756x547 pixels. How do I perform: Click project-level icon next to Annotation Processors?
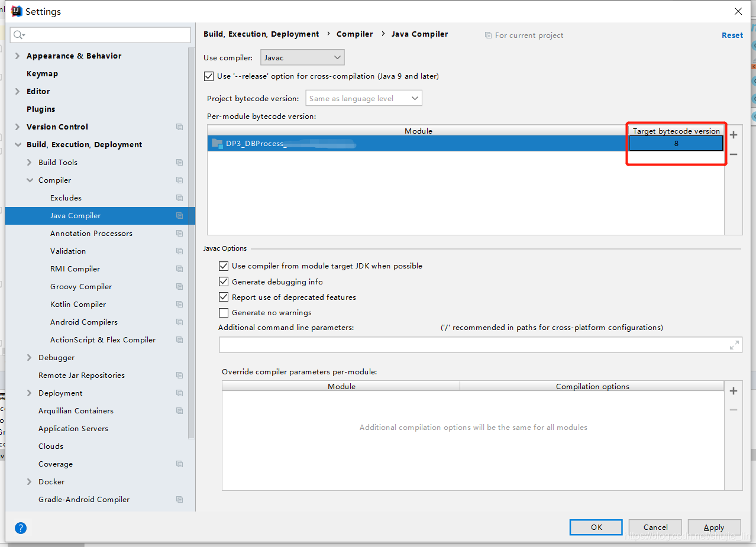click(x=179, y=233)
